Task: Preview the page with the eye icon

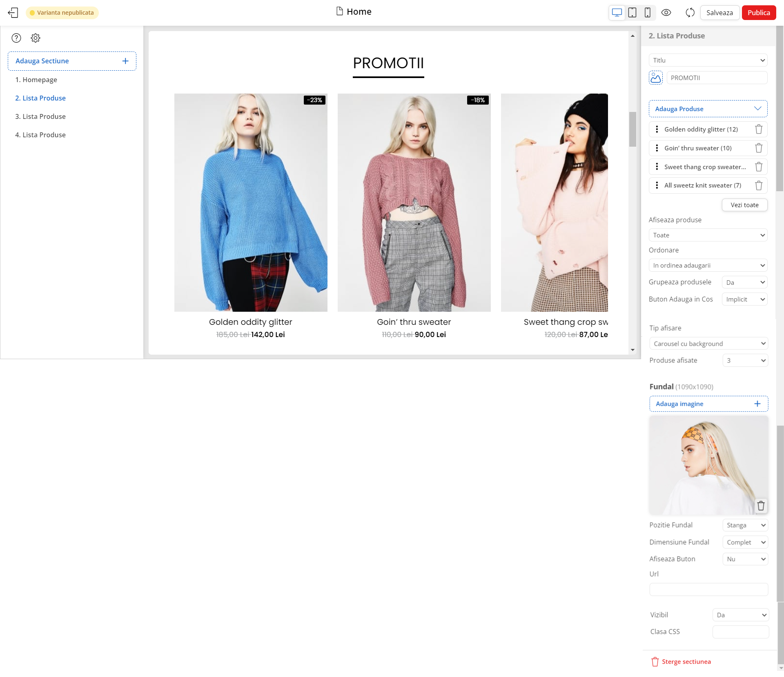Action: [x=666, y=12]
